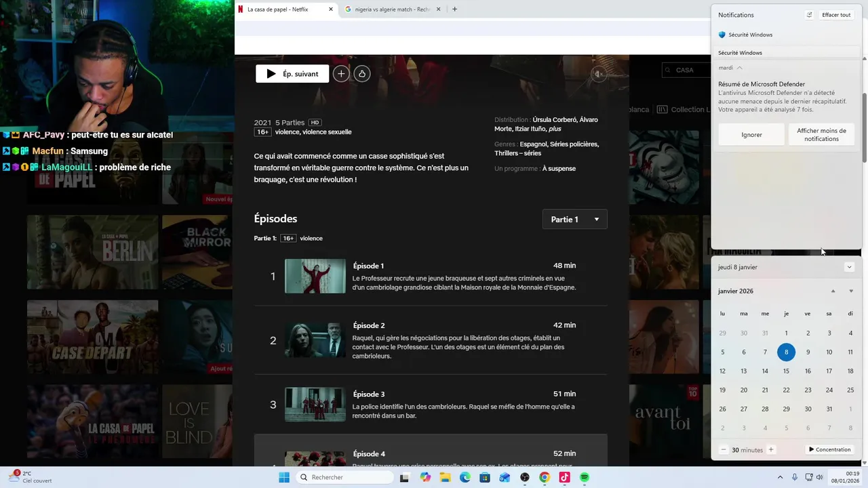Open notification settings icon beside Effacer tout
The width and height of the screenshot is (868, 488).
[x=809, y=15]
